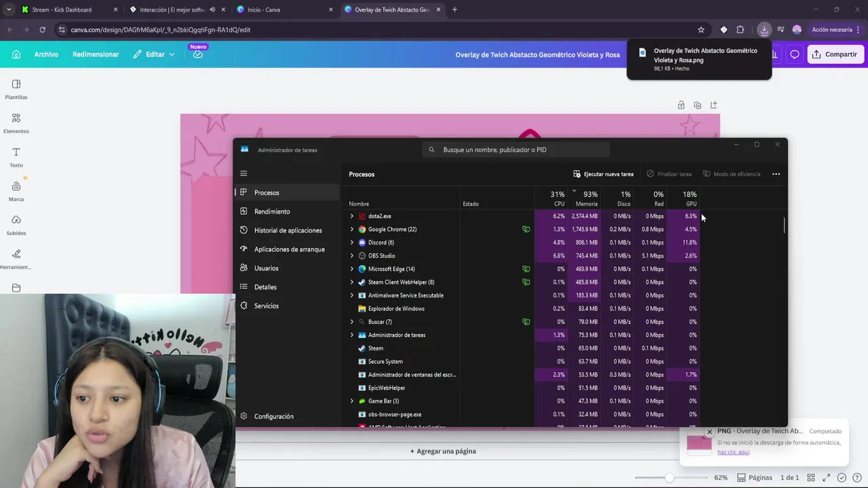Expand Microsoft Edge (14) process group
Image resolution: width=868 pixels, height=488 pixels.
[x=351, y=269]
